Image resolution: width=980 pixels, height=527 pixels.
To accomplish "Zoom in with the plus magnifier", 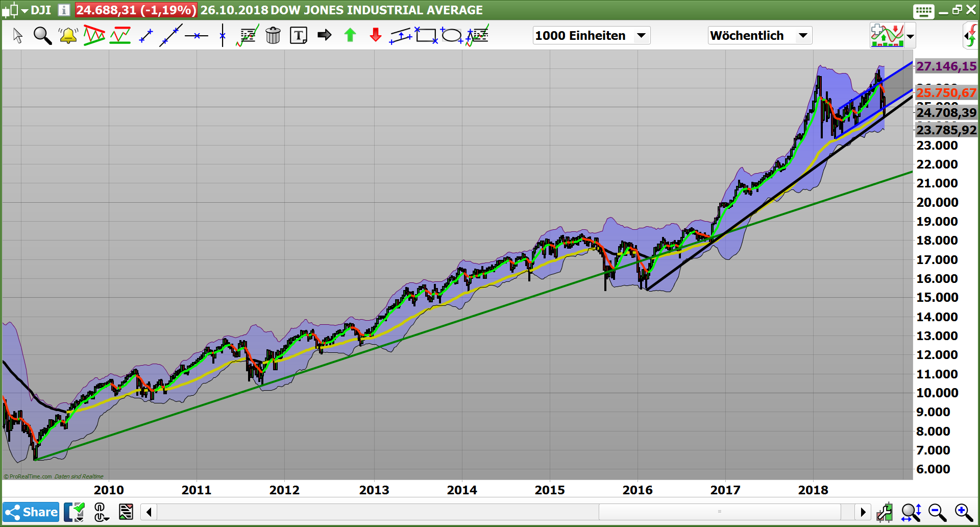I will pyautogui.click(x=964, y=512).
